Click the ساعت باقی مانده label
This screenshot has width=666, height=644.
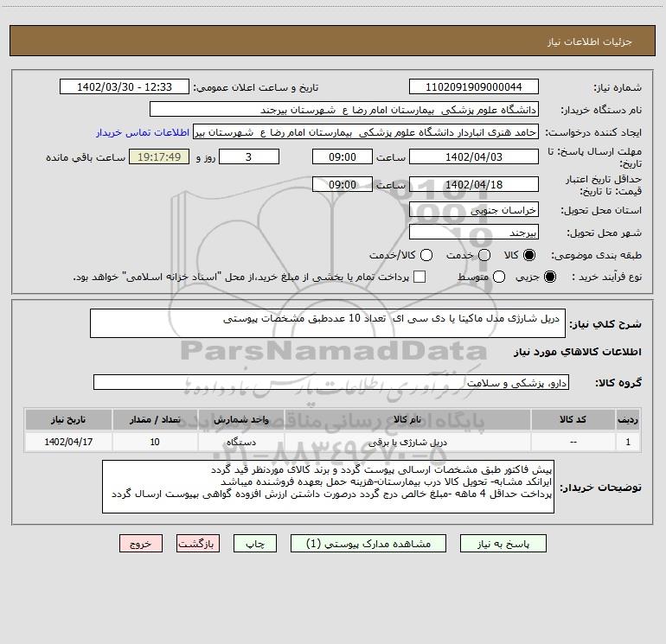click(x=86, y=157)
